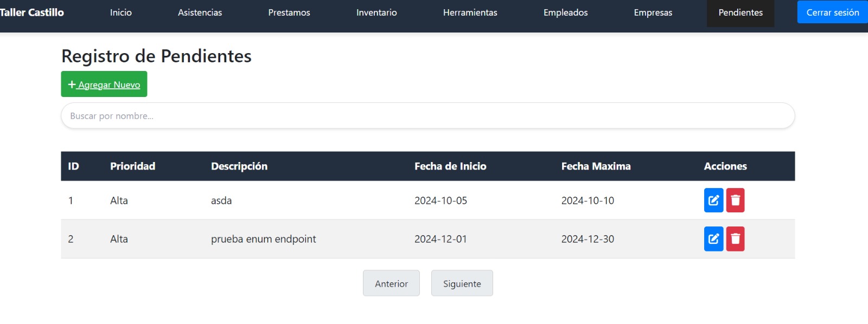Click the highlighted Pendientes tab

739,12
